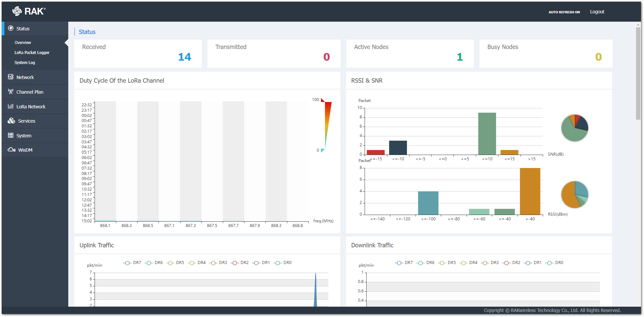The width and height of the screenshot is (644, 317).
Task: Toggle DR7 series in Uplink Traffic legend
Action: [132, 263]
